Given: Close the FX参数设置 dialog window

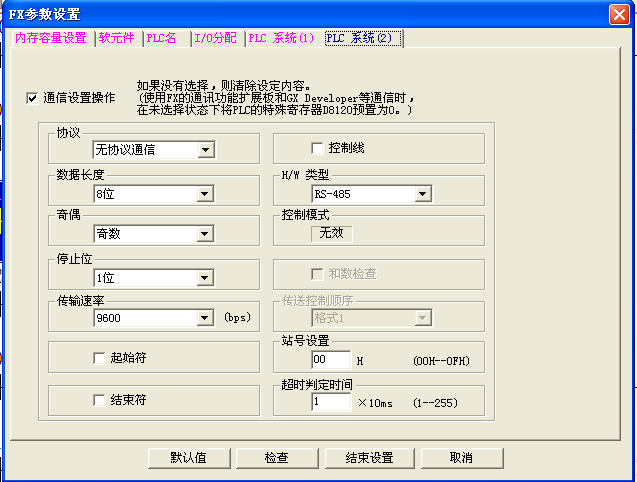Looking at the screenshot, I should [619, 14].
